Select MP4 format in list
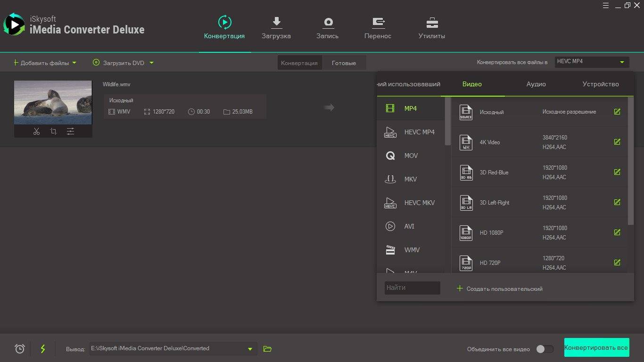The image size is (644, 362). click(x=411, y=108)
